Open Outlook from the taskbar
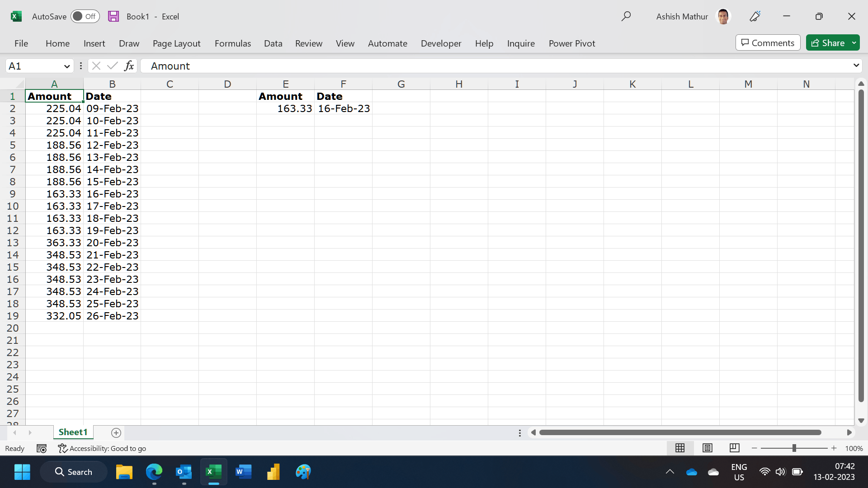 click(184, 472)
